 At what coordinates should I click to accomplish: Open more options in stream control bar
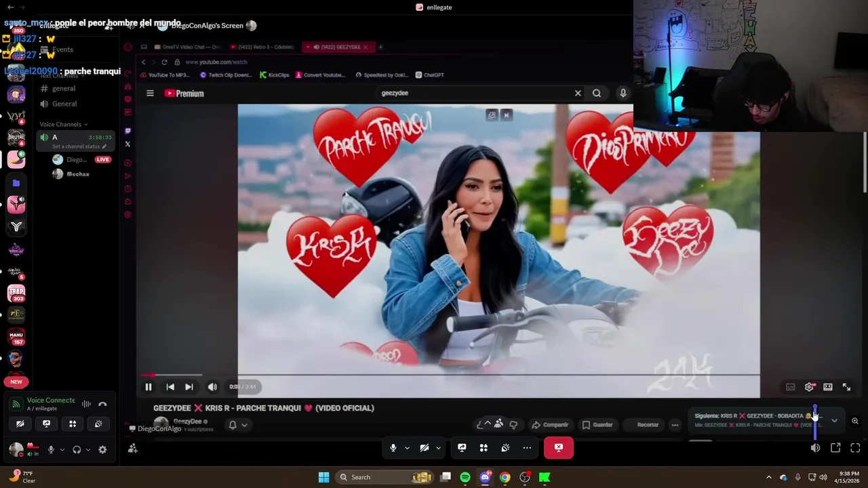pos(527,447)
